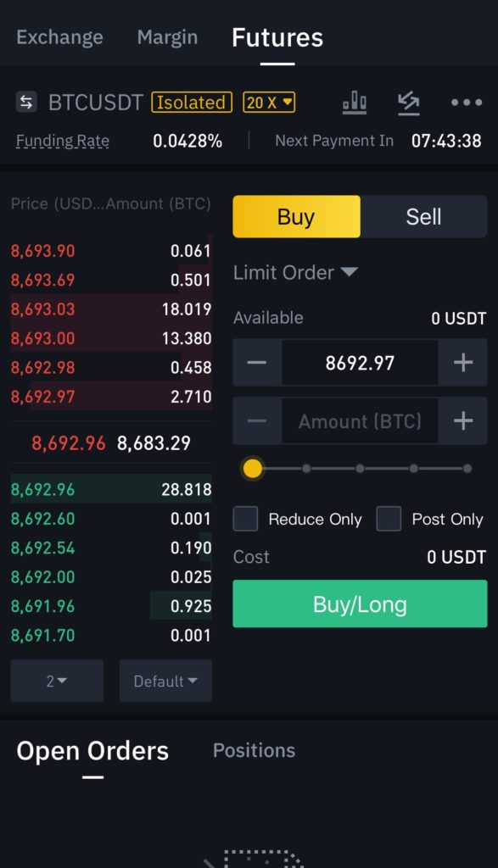Open the three-dot more options menu

point(467,103)
